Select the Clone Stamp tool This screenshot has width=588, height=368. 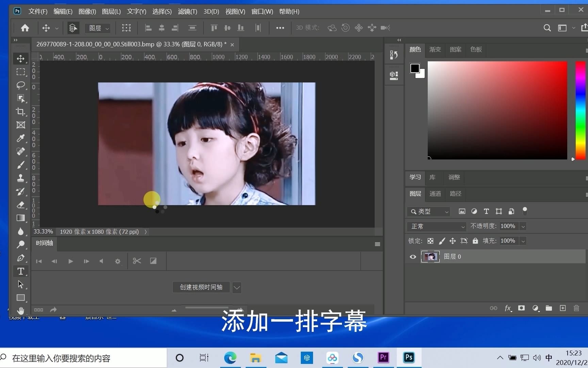21,178
